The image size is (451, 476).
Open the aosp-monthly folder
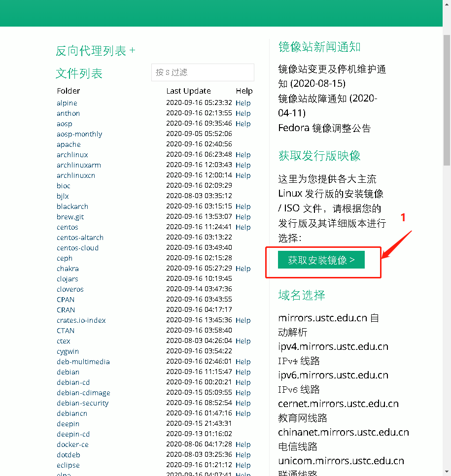(79, 134)
